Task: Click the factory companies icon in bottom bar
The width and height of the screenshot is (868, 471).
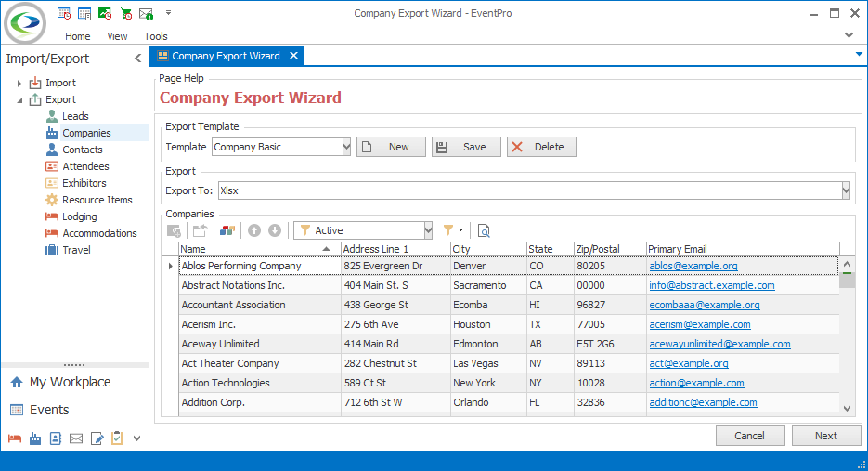Action: click(x=35, y=438)
